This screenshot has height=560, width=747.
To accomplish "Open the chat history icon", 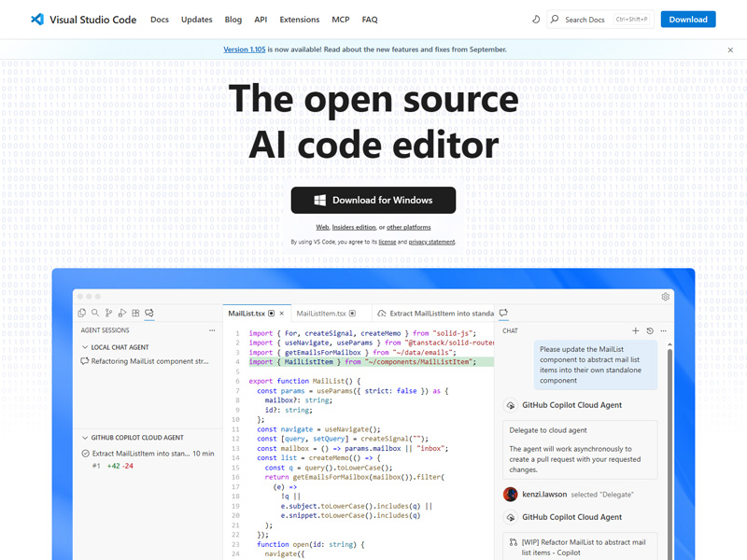I will (650, 331).
